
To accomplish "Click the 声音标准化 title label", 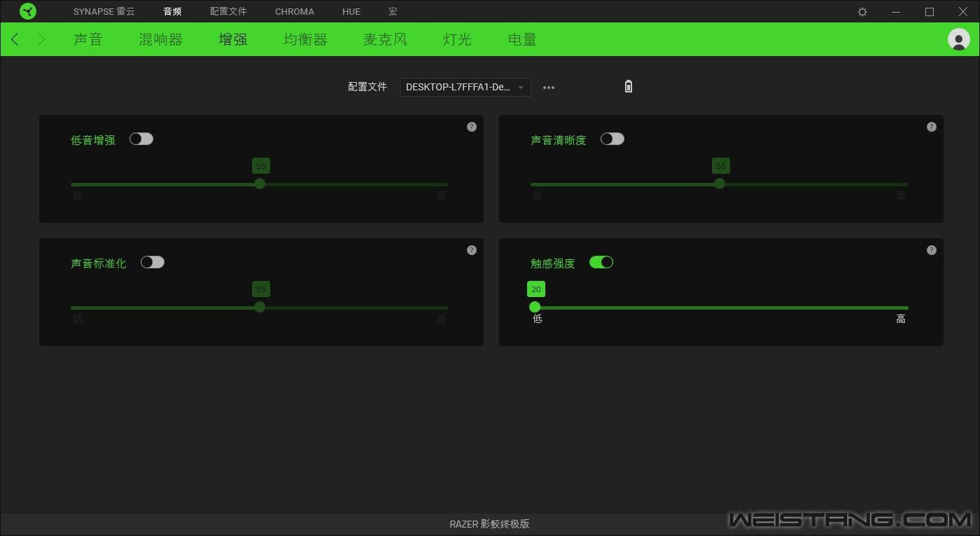I will pos(99,263).
